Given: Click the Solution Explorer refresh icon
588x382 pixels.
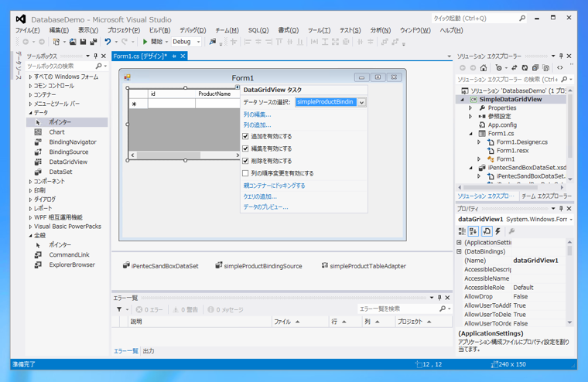Looking at the screenshot, I should point(525,68).
